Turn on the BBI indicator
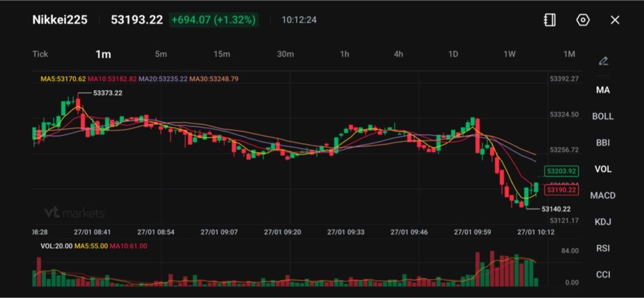This screenshot has width=644, height=298. [602, 143]
